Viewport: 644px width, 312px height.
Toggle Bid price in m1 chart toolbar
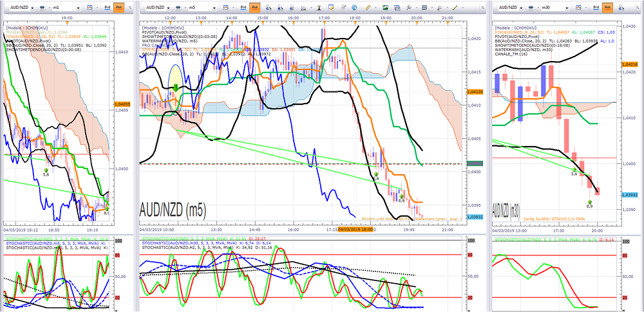coord(107,7)
